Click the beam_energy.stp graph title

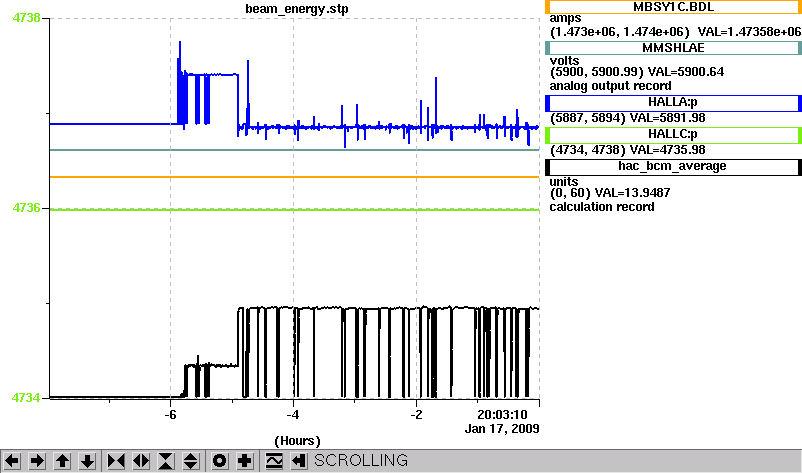pos(297,9)
